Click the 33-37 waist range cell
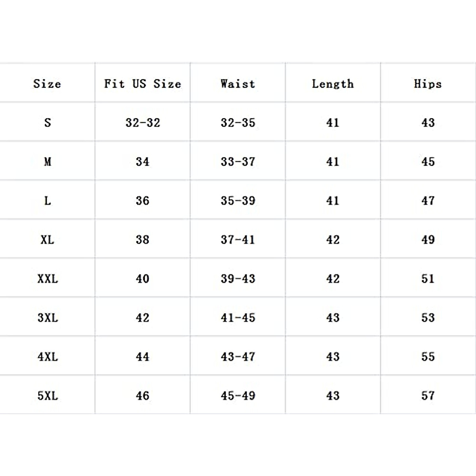This screenshot has width=476, height=476. 238,161
